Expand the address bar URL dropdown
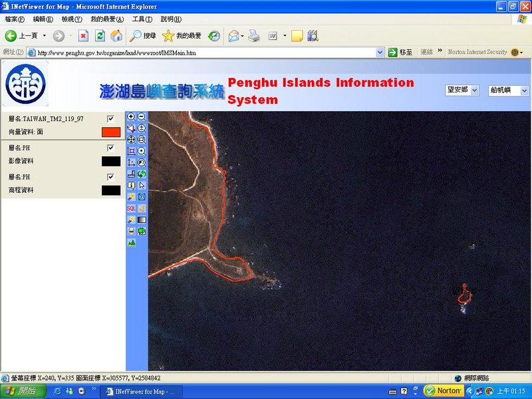The width and height of the screenshot is (532, 399). click(x=380, y=52)
